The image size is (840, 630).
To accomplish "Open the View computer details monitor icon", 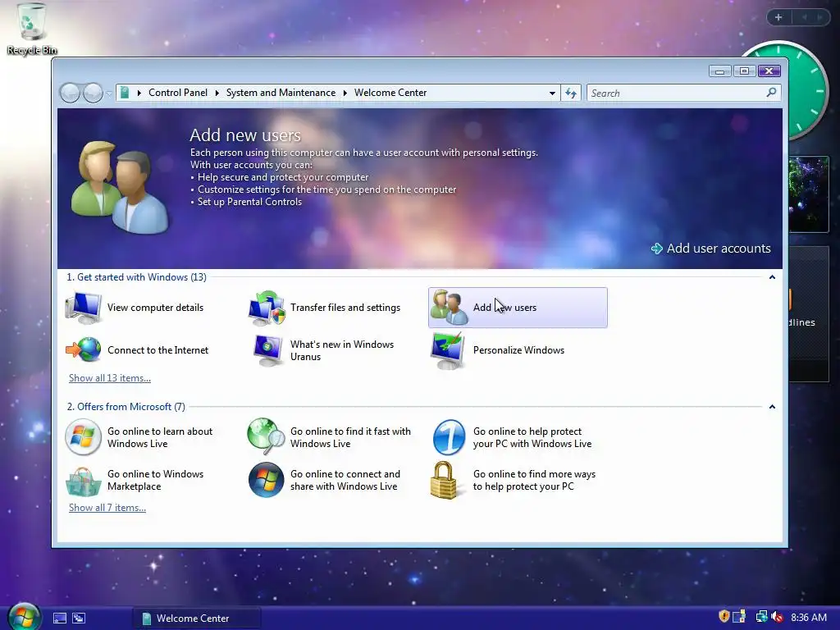I will pos(83,308).
